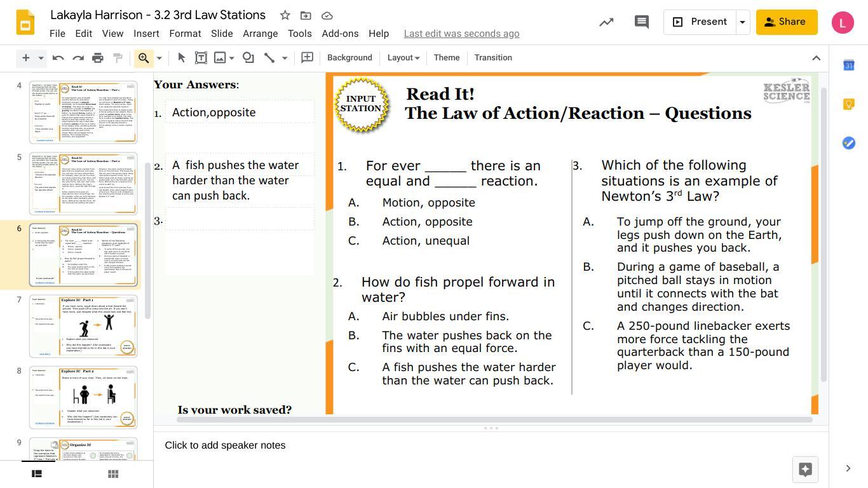Select slide 4 thumbnail
The height and width of the screenshot is (488, 868).
[x=83, y=112]
